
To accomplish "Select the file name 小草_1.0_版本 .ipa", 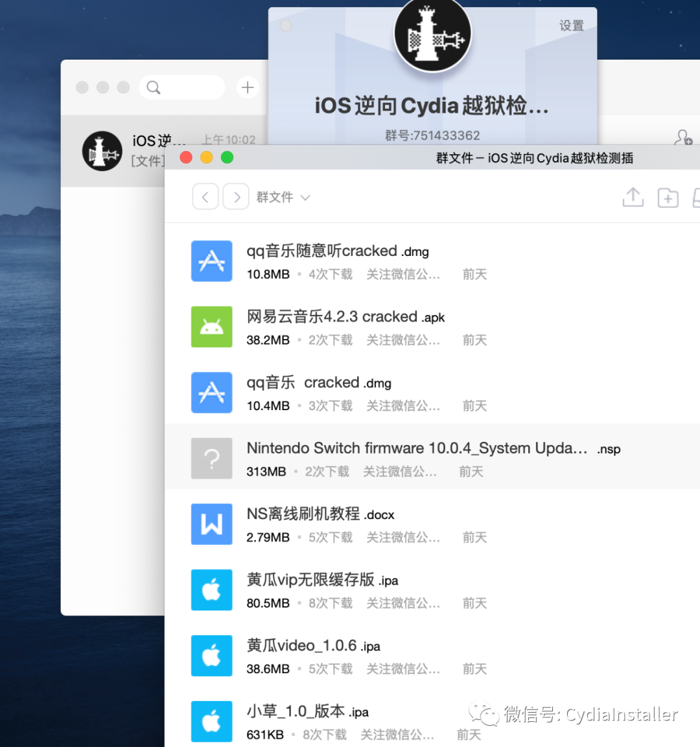I will pyautogui.click(x=307, y=711).
